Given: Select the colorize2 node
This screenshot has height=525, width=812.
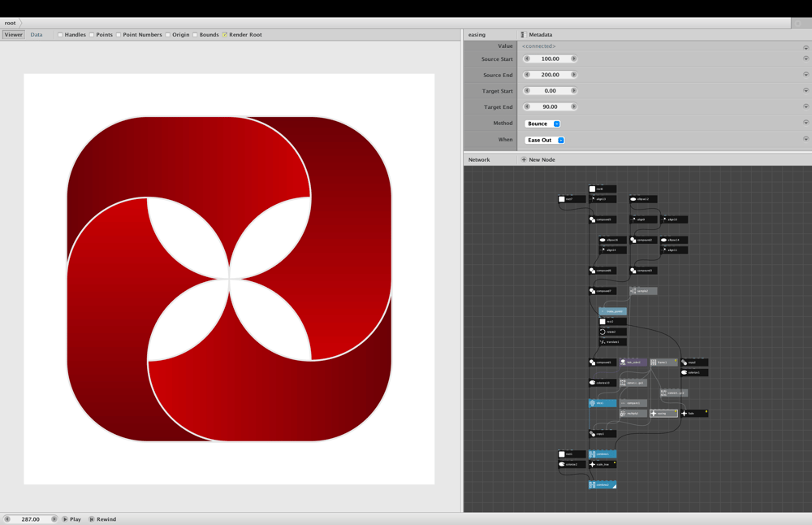Looking at the screenshot, I should pos(572,464).
